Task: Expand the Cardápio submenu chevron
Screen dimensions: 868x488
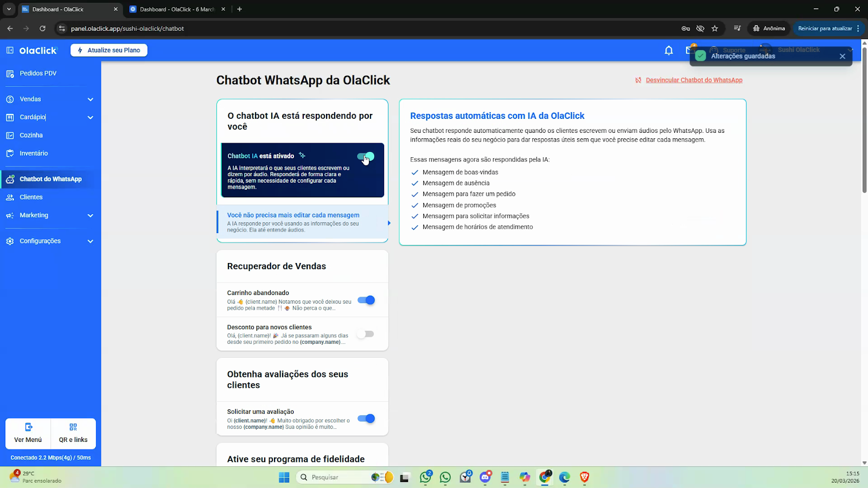Action: [x=90, y=118]
